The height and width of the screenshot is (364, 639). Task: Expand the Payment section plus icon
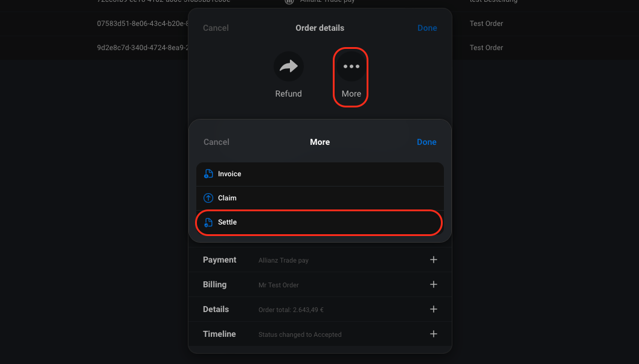point(434,260)
